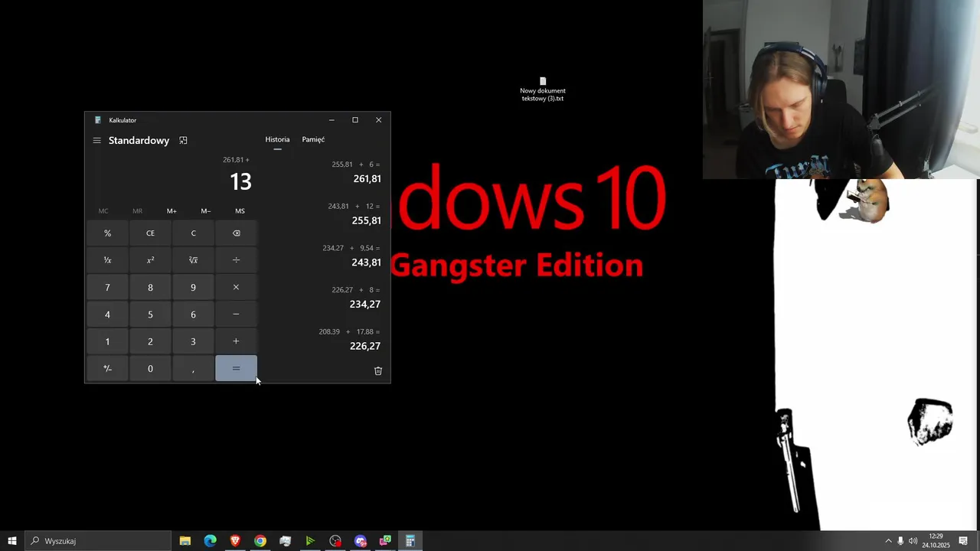Show hidden tray icons chevron
980x551 pixels.
tap(888, 541)
